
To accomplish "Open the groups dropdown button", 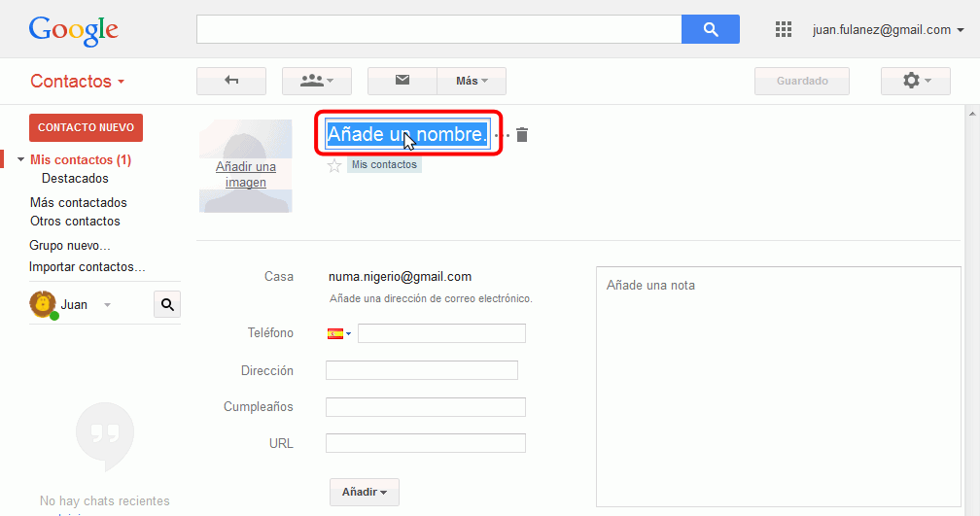I will [317, 81].
